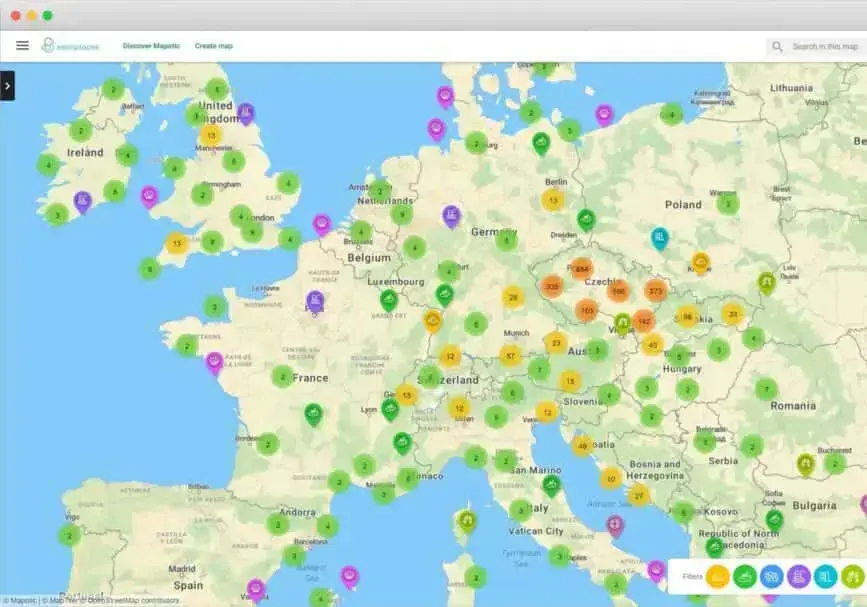Enable the lime green filter circle
867x607 pixels.
point(852,577)
